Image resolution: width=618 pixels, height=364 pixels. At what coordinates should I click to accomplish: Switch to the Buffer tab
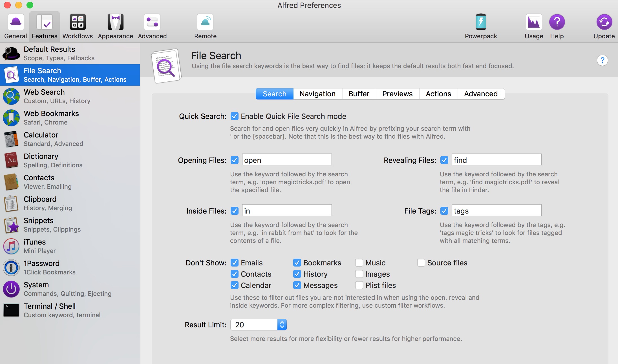tap(359, 94)
